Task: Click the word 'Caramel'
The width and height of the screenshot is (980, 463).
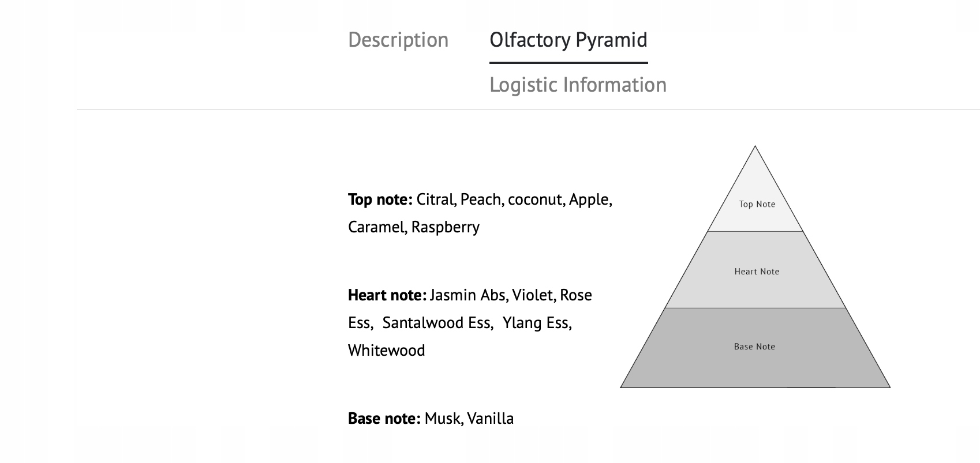Action: [x=376, y=227]
